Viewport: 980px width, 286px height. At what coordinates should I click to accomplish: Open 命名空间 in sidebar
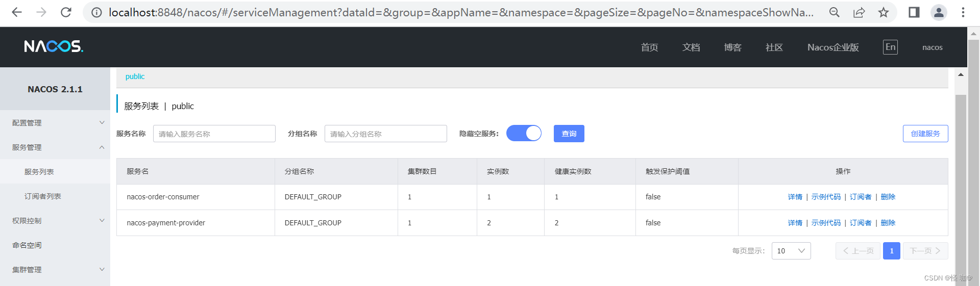pyautogui.click(x=27, y=245)
